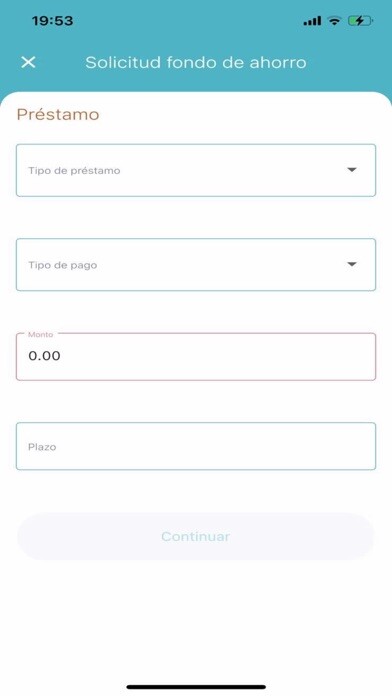Click the 0.00 value in Monto
Screen dimensions: 392x696
click(44, 356)
